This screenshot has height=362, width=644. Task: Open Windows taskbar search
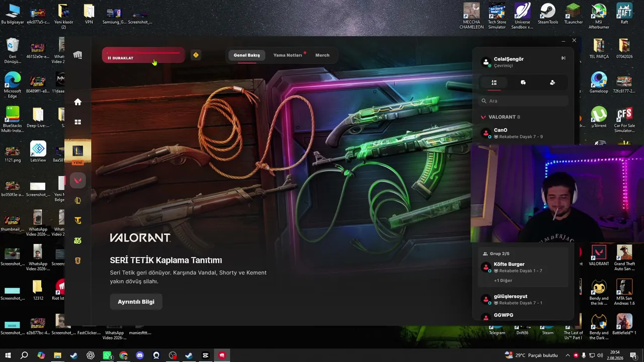pos(24,355)
